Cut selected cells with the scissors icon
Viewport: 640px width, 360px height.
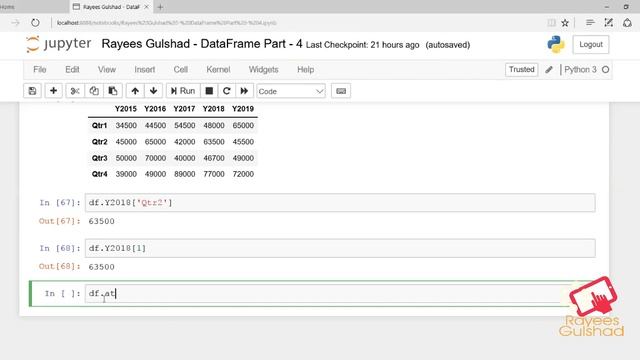75,91
